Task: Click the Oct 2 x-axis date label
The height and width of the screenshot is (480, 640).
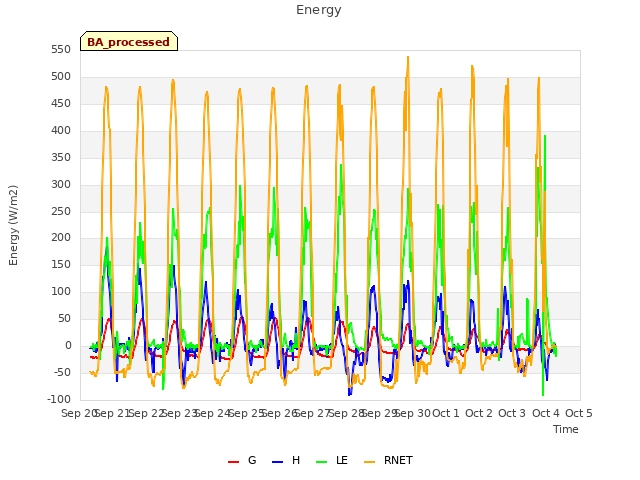Action: 479,413
